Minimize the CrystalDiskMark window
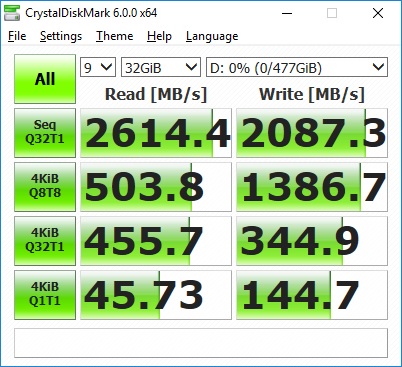402x367 pixels. (287, 13)
